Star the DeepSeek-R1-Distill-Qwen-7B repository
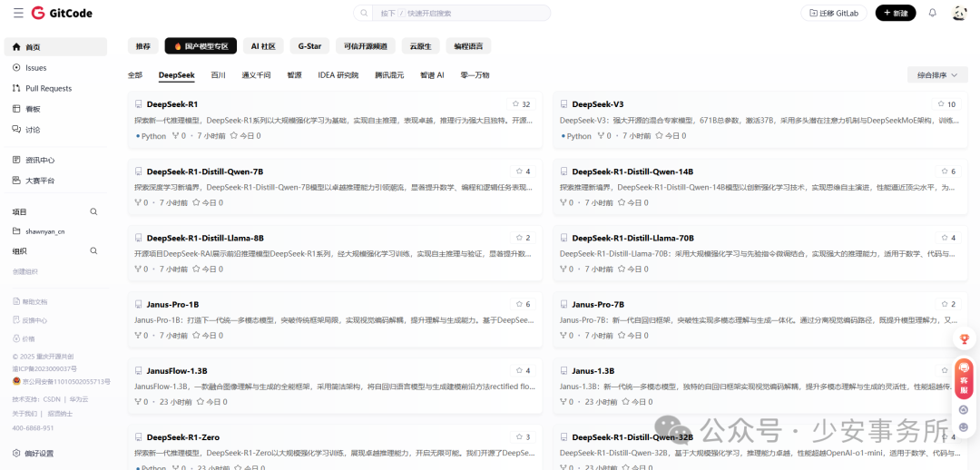 point(524,171)
